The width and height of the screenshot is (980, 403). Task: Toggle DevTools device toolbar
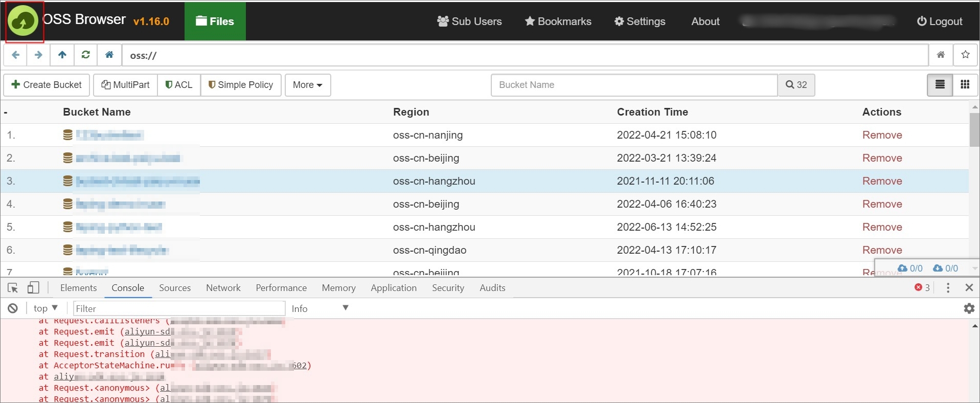pyautogui.click(x=33, y=288)
